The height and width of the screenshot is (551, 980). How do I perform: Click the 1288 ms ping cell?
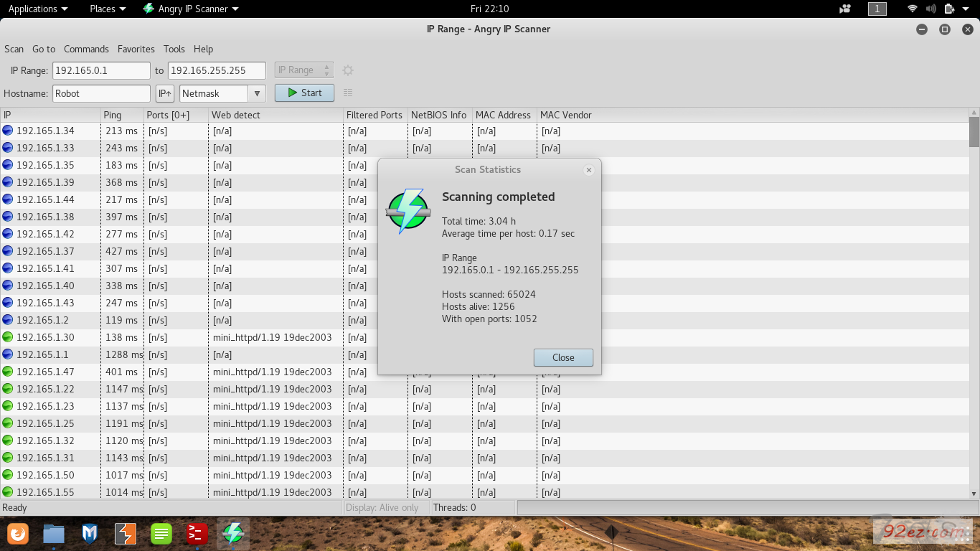click(123, 354)
